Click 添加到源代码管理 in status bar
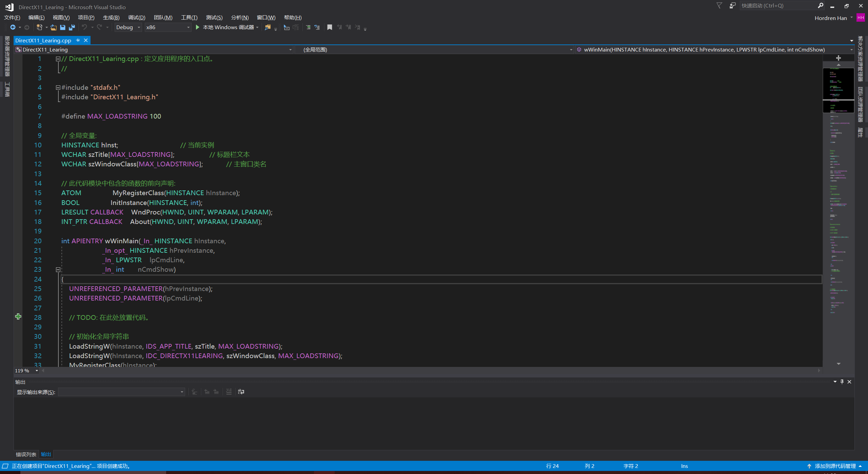Screen dimensions: 868x474 (x=835, y=466)
